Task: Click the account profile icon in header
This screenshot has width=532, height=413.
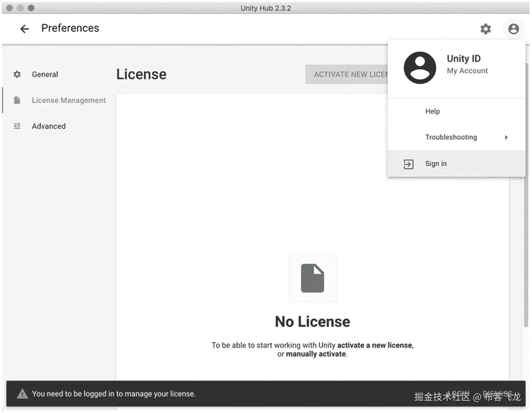Action: tap(513, 29)
